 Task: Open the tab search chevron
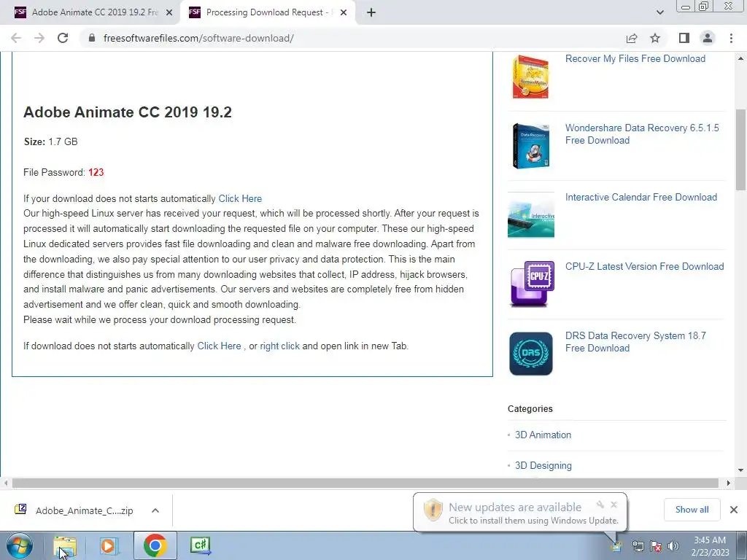[x=659, y=12]
